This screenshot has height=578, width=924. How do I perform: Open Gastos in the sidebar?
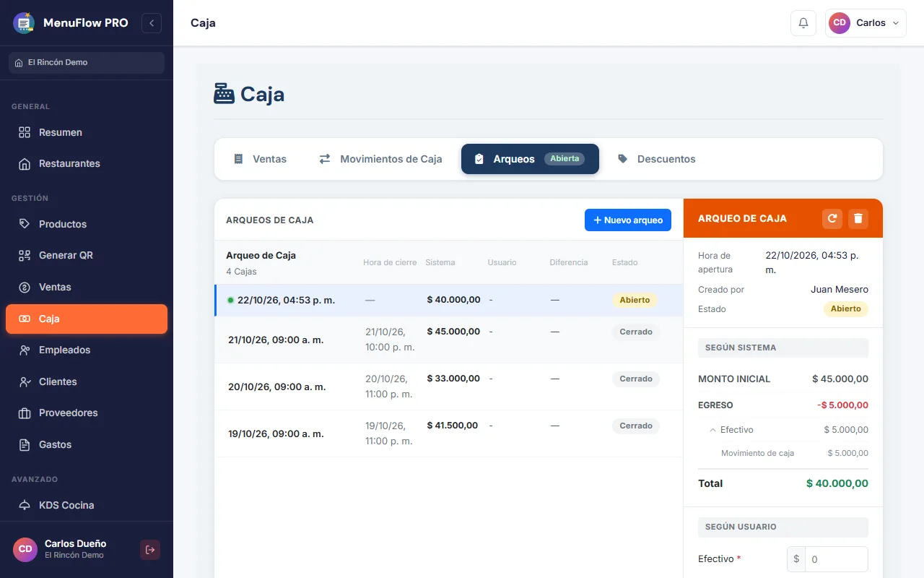click(x=87, y=444)
